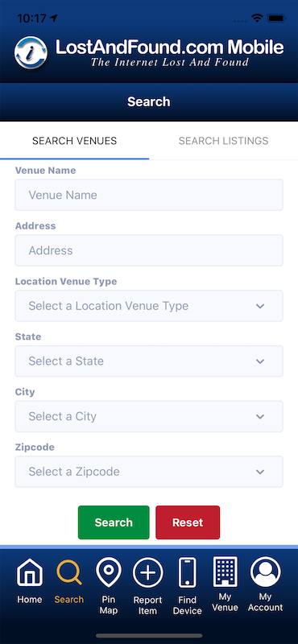Open the Select a State dropdown
298x644 pixels.
click(149, 361)
